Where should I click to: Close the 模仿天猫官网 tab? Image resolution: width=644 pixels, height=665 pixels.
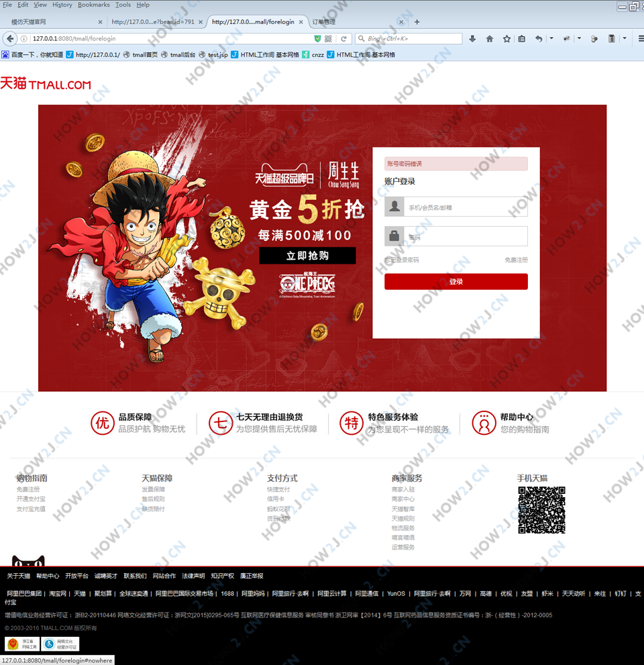(x=100, y=22)
